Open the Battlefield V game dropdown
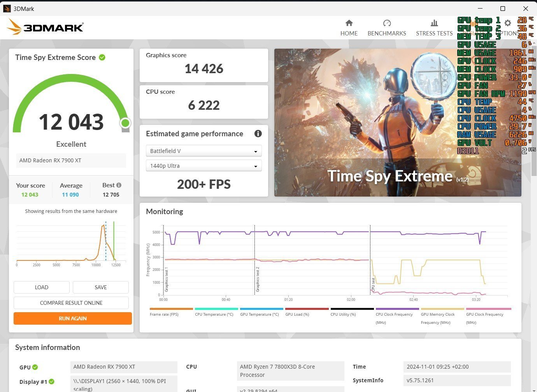537x392 pixels. tap(204, 151)
